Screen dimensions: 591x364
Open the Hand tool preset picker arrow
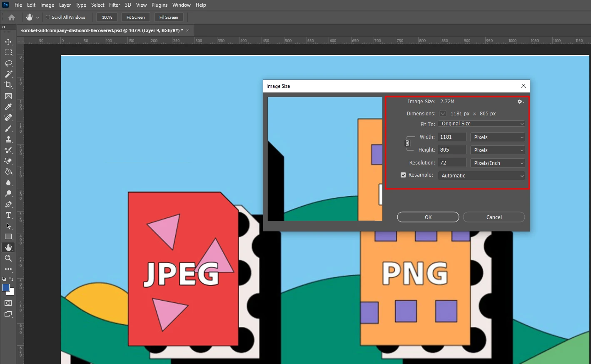37,17
